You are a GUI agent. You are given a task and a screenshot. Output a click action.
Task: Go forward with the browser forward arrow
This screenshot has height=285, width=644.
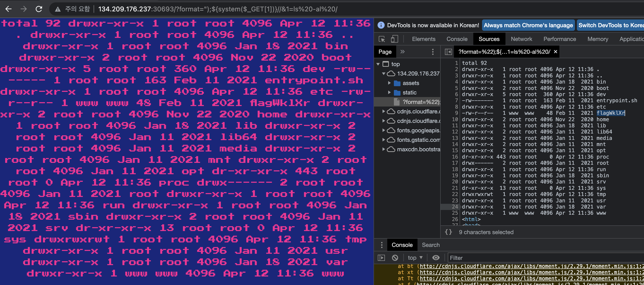pyautogui.click(x=23, y=9)
